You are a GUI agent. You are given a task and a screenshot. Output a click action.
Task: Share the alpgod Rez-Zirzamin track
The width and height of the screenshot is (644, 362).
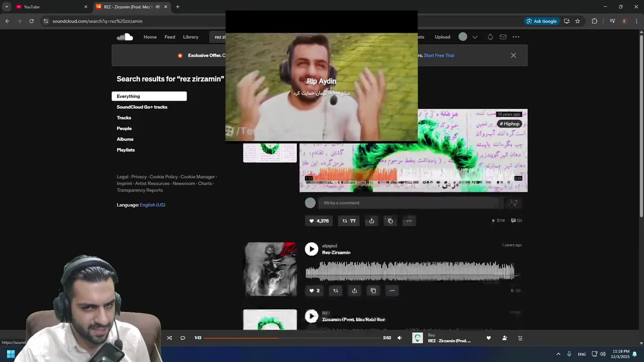(x=354, y=291)
